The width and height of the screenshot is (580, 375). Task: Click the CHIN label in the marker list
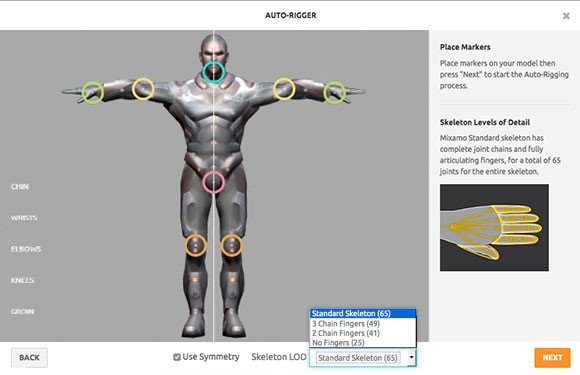pos(20,187)
